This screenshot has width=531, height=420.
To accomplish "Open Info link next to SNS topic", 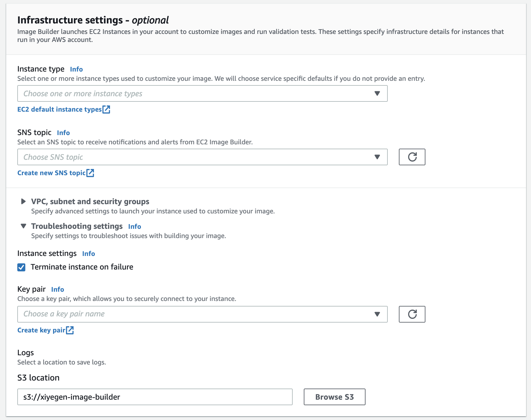I will click(63, 133).
